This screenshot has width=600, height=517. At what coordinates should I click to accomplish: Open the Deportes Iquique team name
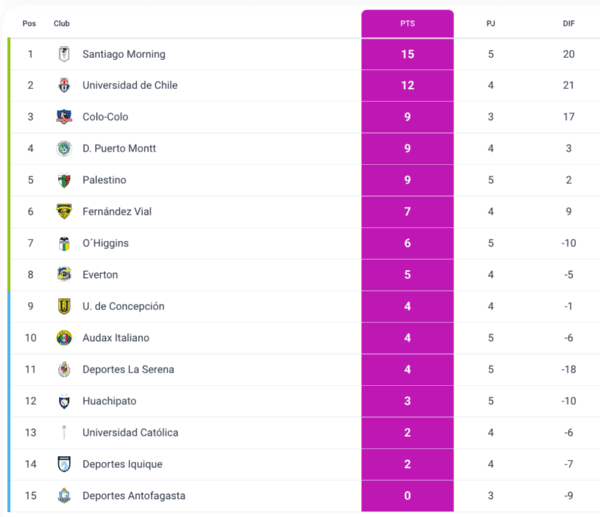122,464
